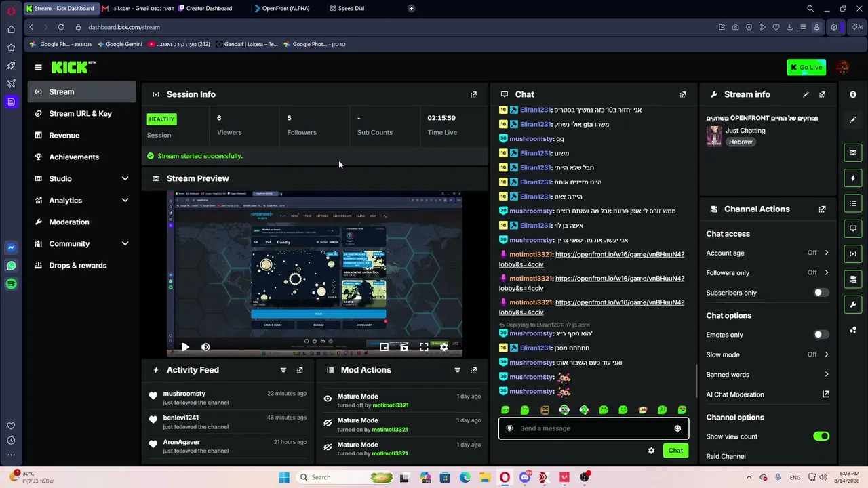Open a new browser tab
868x488 pixels.
(x=411, y=9)
